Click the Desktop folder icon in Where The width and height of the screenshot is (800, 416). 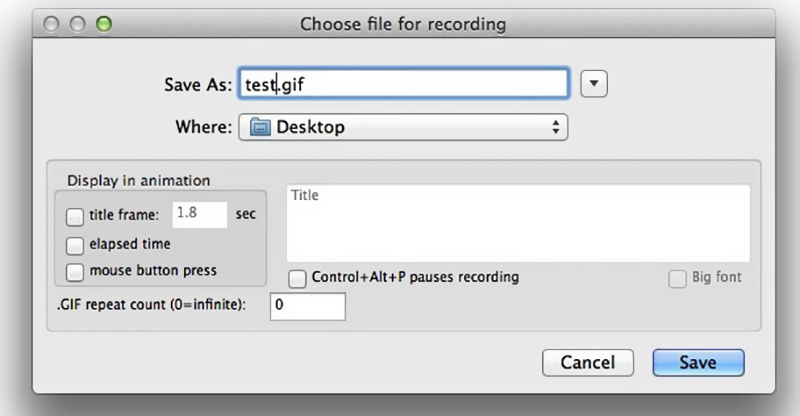(x=259, y=127)
